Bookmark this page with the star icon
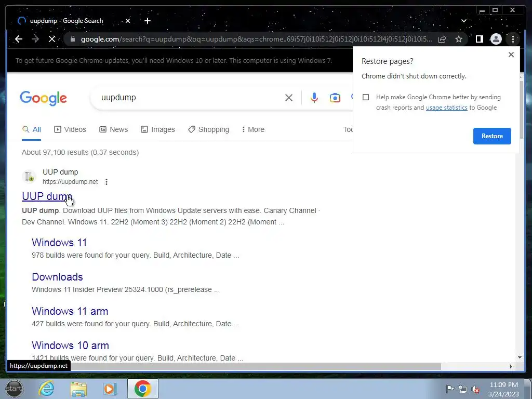The height and width of the screenshot is (399, 532). point(459,39)
